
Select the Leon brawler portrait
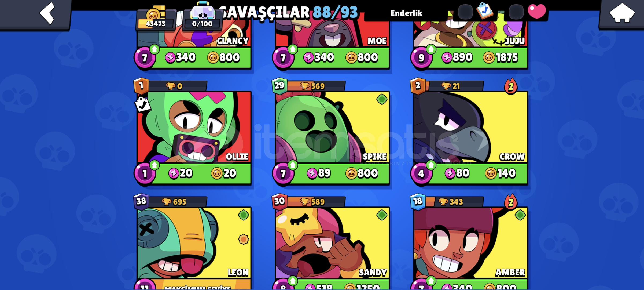point(194,242)
